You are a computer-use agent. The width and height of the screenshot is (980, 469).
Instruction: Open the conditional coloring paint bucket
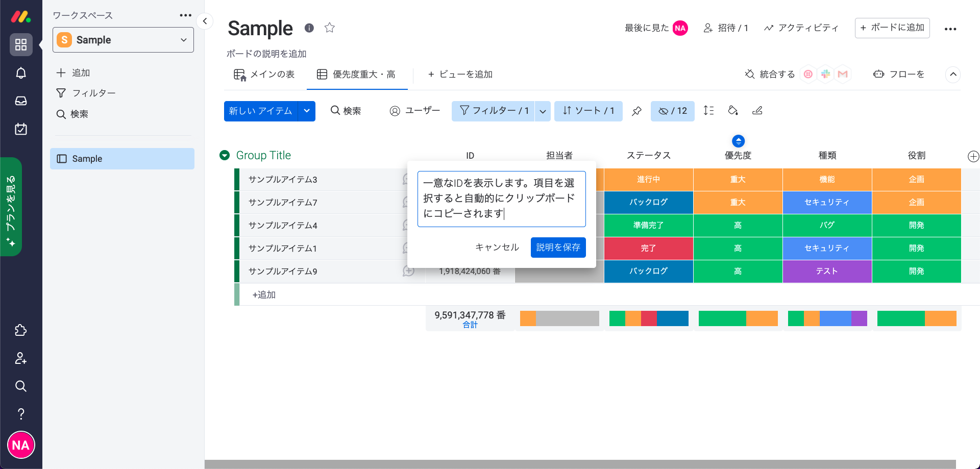click(733, 111)
